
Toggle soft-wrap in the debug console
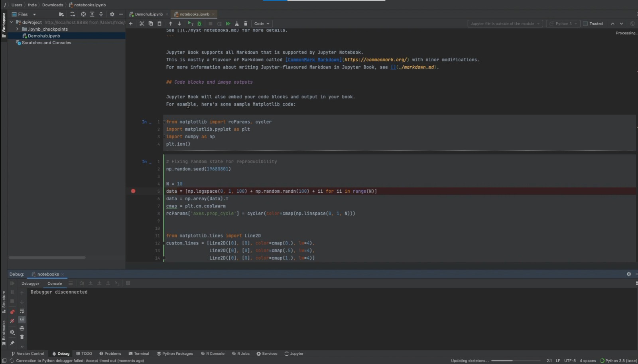point(22,311)
